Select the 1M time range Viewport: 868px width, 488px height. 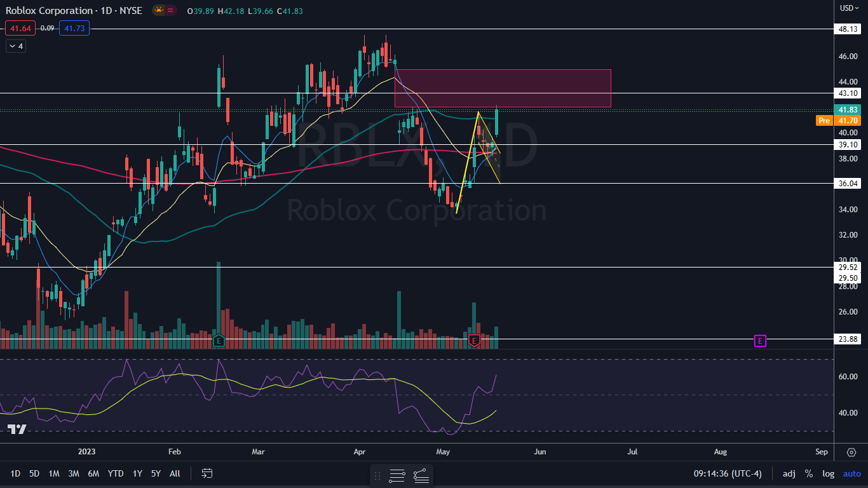click(54, 473)
